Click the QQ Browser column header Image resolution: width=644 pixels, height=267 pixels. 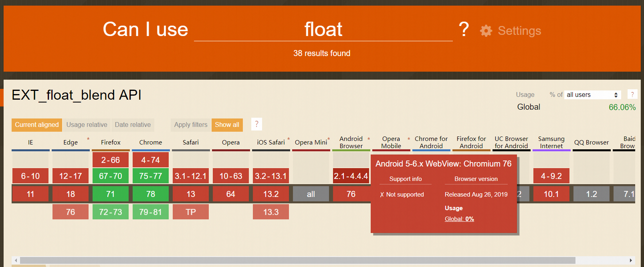click(592, 143)
